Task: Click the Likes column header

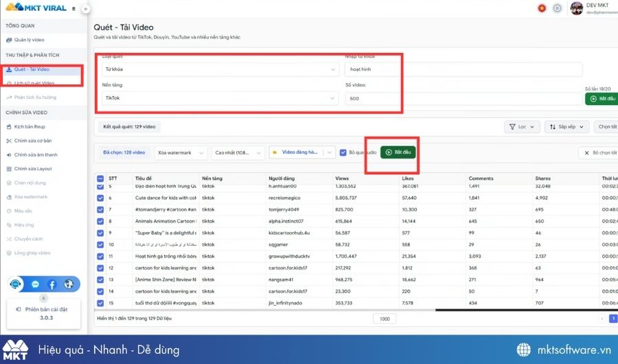Action: point(408,179)
